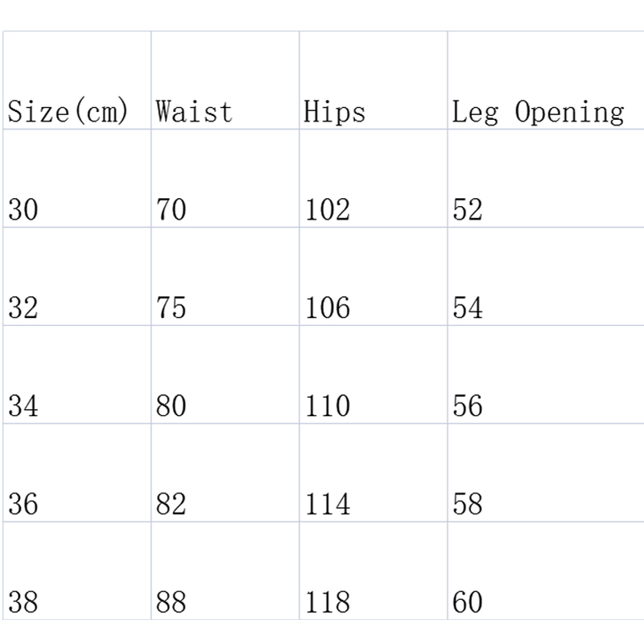Click hips value 106 cell
This screenshot has height=644, width=644.
pyautogui.click(x=328, y=308)
